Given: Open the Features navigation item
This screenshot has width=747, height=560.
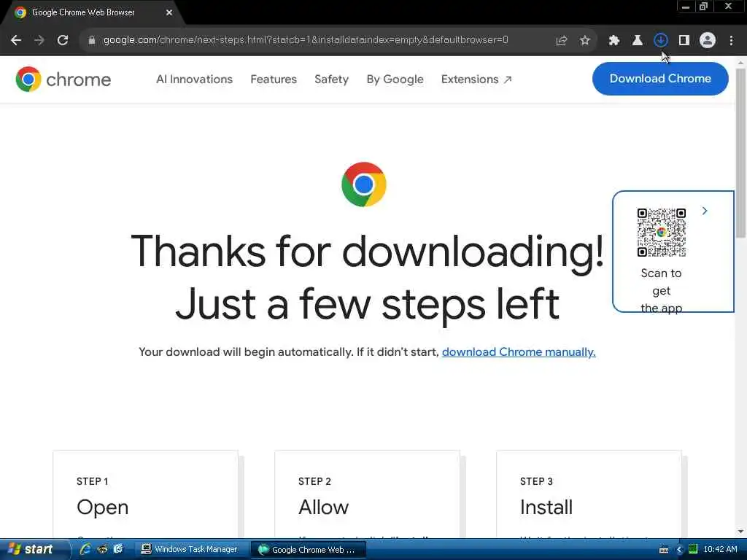Looking at the screenshot, I should click(274, 79).
